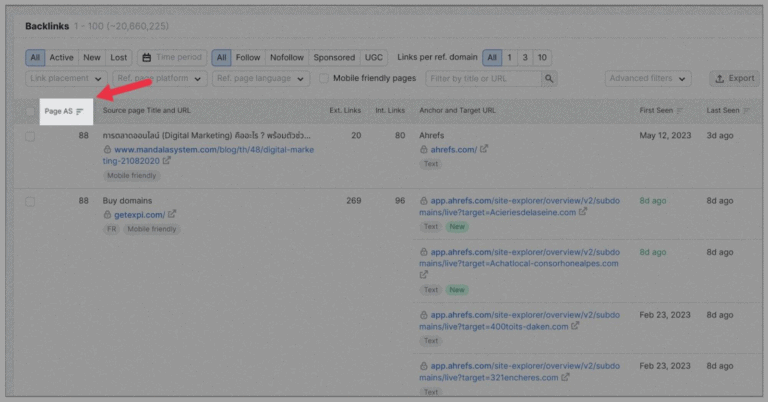Open link targeting Acieriesdelaseine.com
Screen dimensions: 768x402
point(519,206)
